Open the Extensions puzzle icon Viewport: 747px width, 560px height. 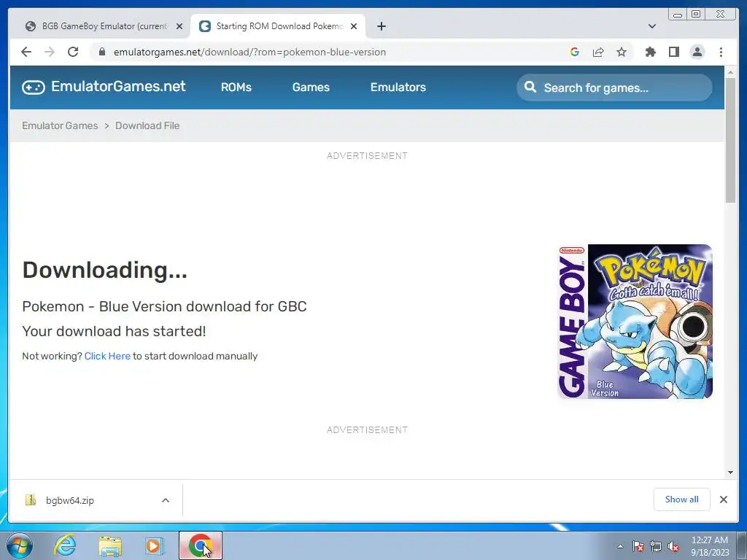(x=650, y=52)
